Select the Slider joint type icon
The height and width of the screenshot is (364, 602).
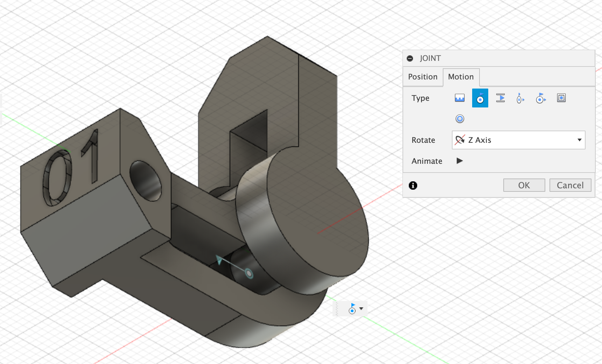point(500,98)
